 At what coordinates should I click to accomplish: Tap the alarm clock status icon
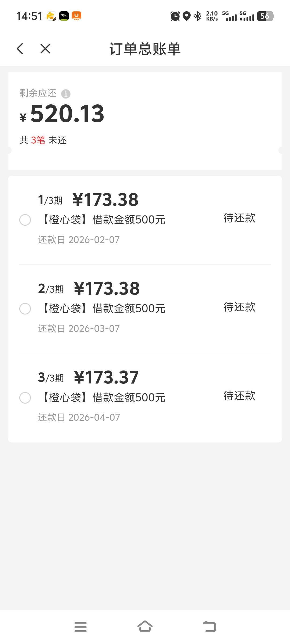[175, 16]
